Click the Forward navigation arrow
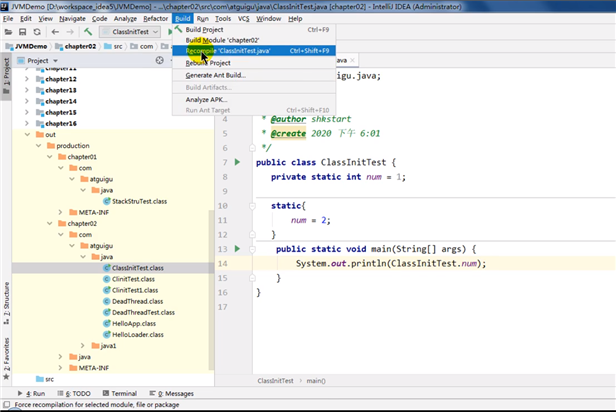The width and height of the screenshot is (616, 412). [x=70, y=32]
